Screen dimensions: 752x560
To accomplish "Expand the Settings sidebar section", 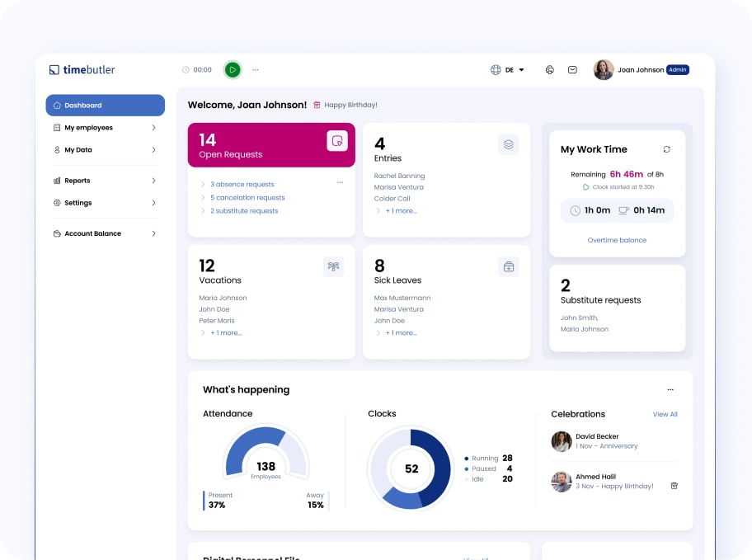I will (x=105, y=203).
